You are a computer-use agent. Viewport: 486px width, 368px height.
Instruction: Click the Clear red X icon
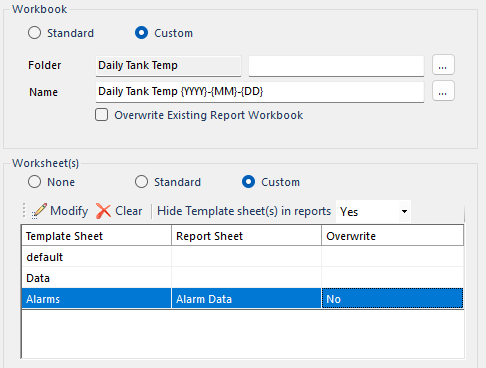pos(103,211)
